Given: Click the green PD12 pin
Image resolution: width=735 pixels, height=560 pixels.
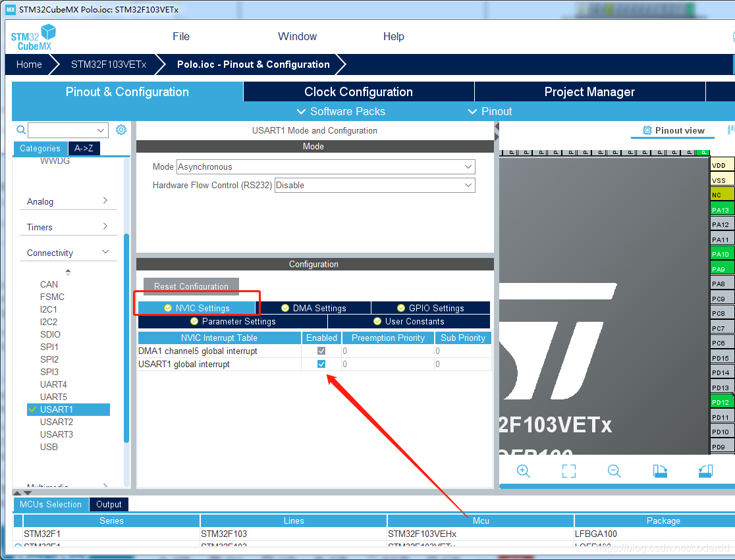Looking at the screenshot, I should (x=722, y=401).
